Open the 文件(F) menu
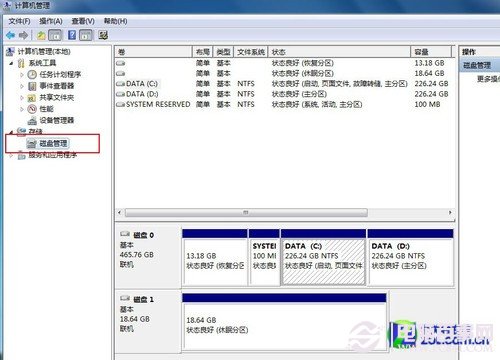This screenshot has width=500, height=360. [x=19, y=21]
